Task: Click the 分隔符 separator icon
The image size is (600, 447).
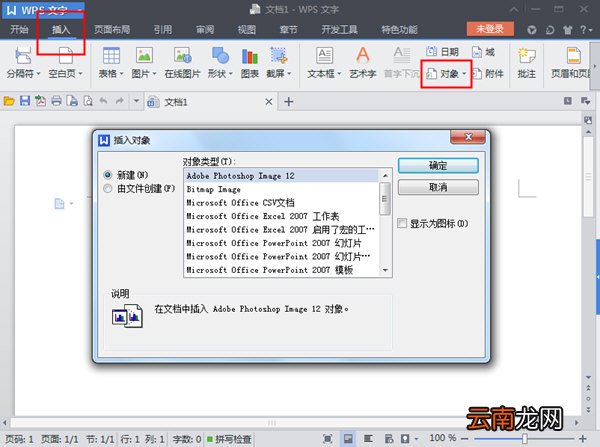Action: click(23, 56)
